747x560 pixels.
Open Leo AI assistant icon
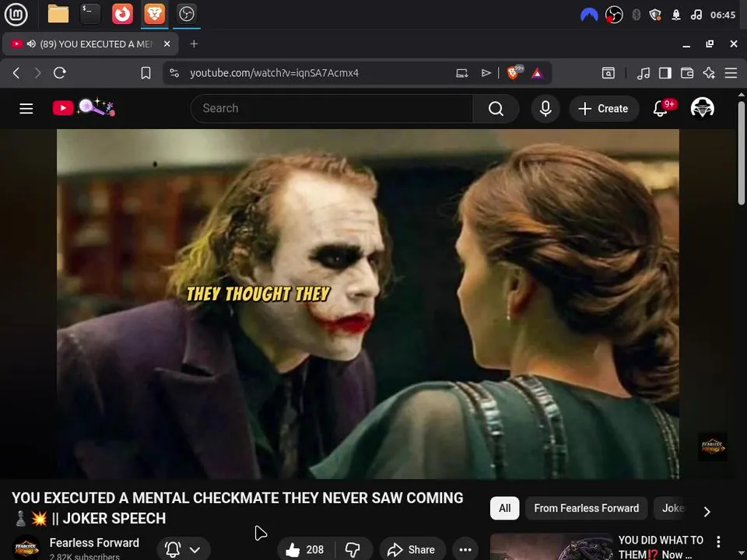pyautogui.click(x=709, y=73)
